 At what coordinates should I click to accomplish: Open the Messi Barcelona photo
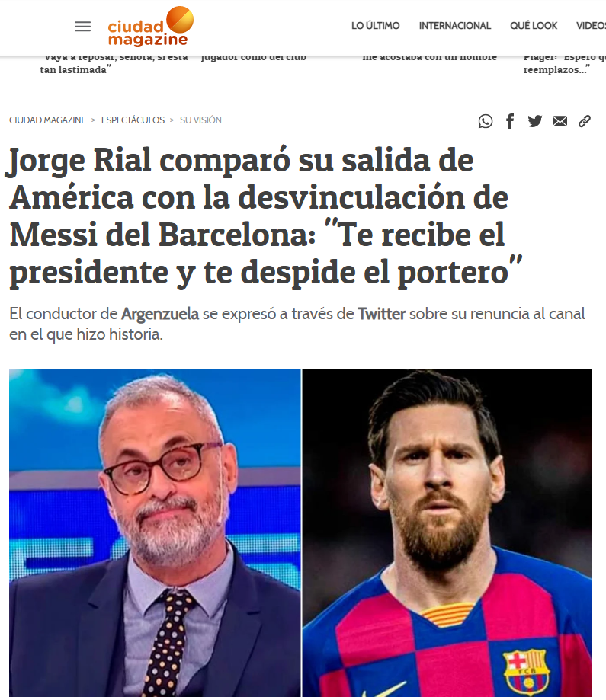(447, 532)
